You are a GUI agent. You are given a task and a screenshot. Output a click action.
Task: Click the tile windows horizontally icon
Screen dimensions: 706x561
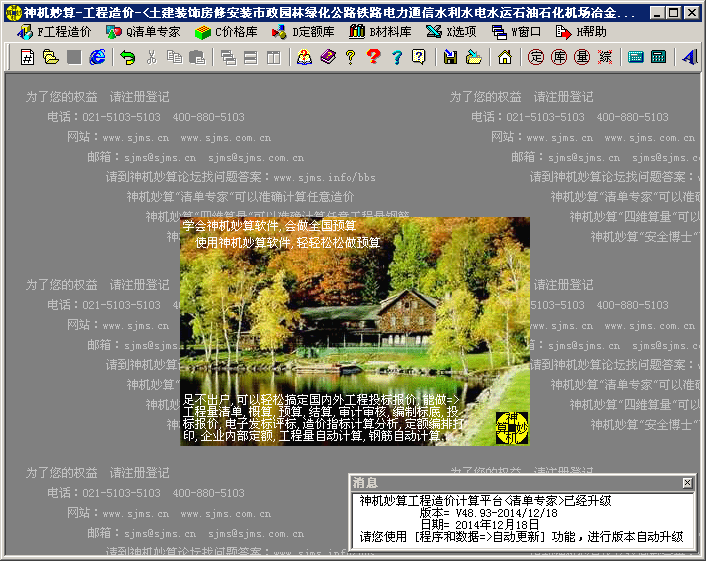251,57
